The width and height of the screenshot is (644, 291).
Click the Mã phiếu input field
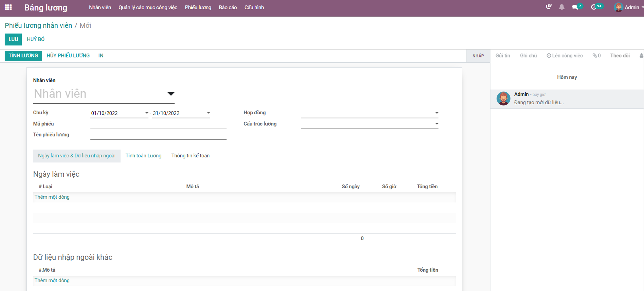(x=158, y=124)
